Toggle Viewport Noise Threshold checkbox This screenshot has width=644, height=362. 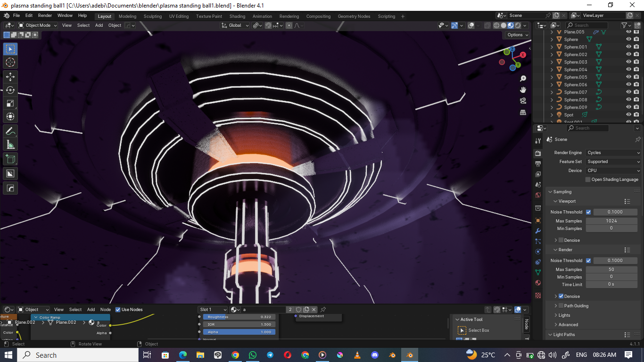588,212
